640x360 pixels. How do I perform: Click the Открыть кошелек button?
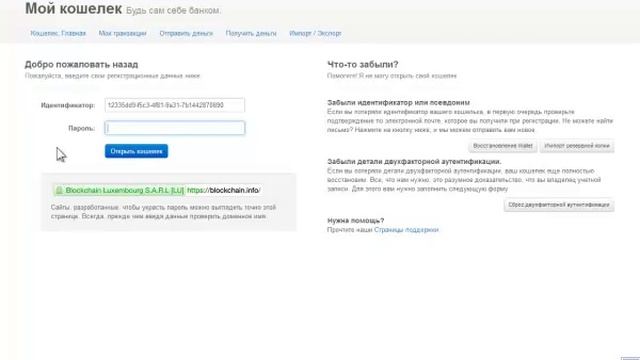(x=136, y=151)
